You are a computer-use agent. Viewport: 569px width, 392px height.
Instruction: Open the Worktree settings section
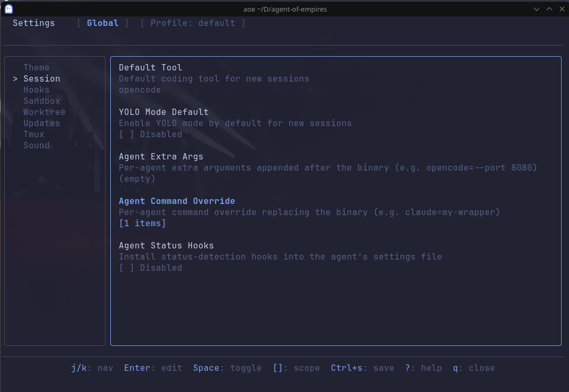44,112
